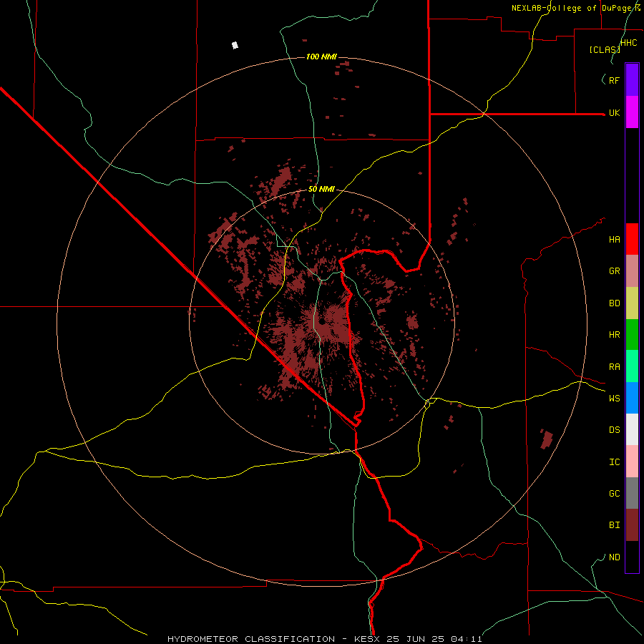Click the GR legend label

click(615, 271)
